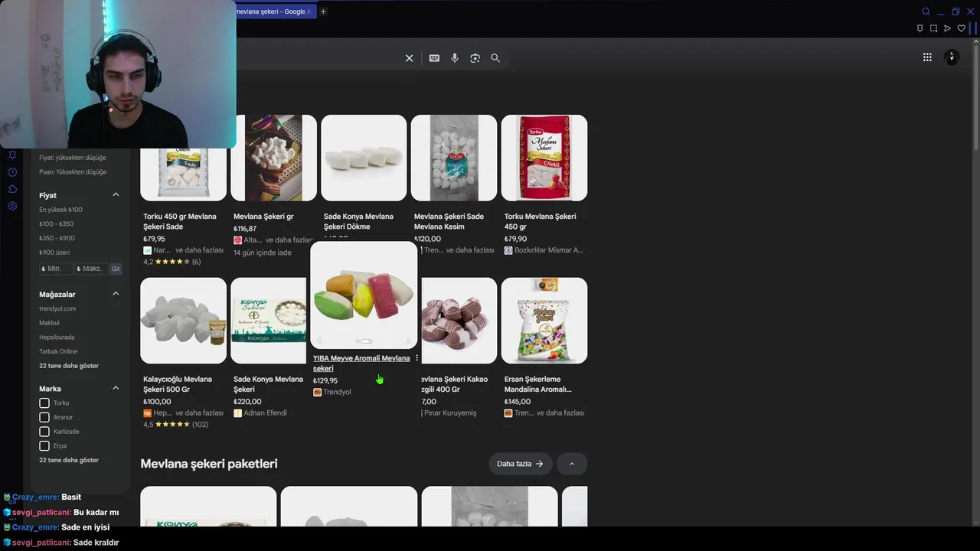
Task: Open the on-screen keyboard input tool
Action: pyautogui.click(x=434, y=58)
